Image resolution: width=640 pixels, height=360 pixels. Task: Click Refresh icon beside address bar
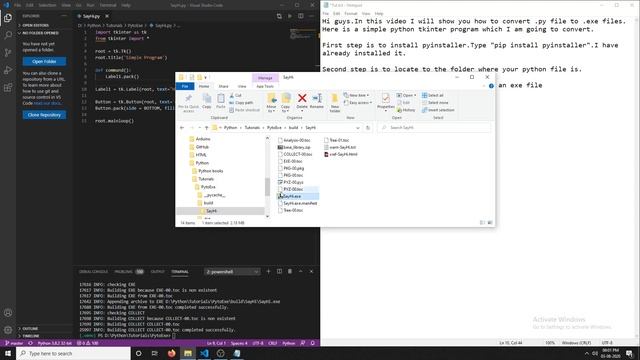pyautogui.click(x=368, y=128)
